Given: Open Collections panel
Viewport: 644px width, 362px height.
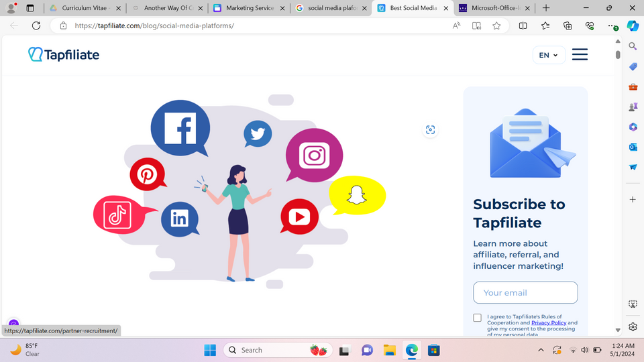Looking at the screenshot, I should coord(568,25).
